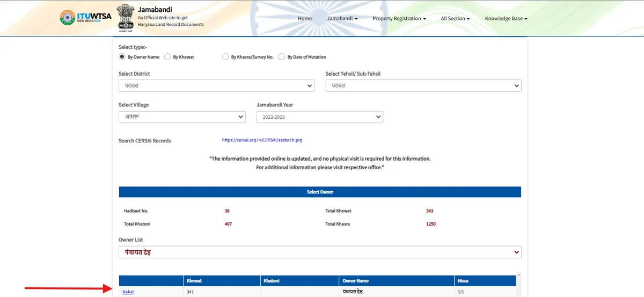Select By Date of Mutation radio button
This screenshot has height=297, width=644.
click(282, 56)
